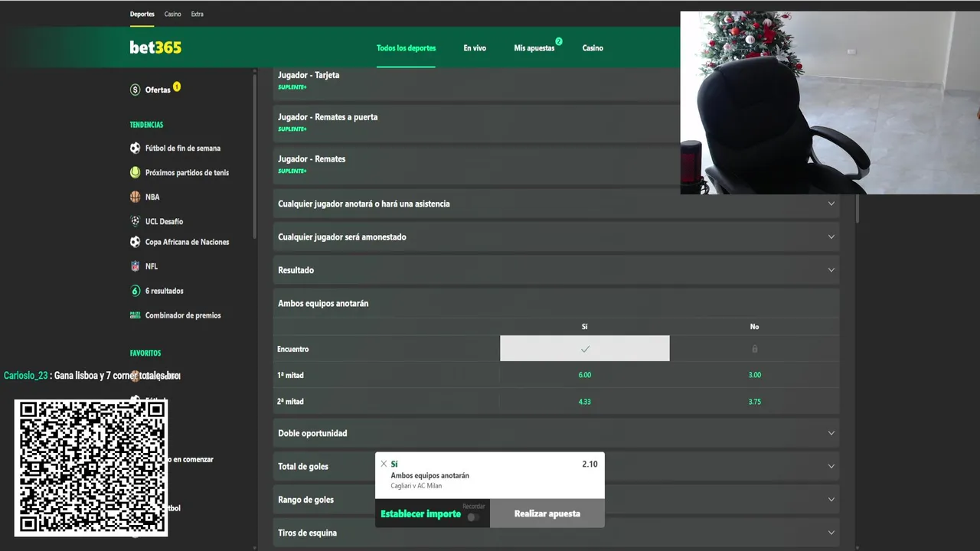This screenshot has width=980, height=551.
Task: Open the Ofertas link in sidebar
Action: tap(158, 90)
